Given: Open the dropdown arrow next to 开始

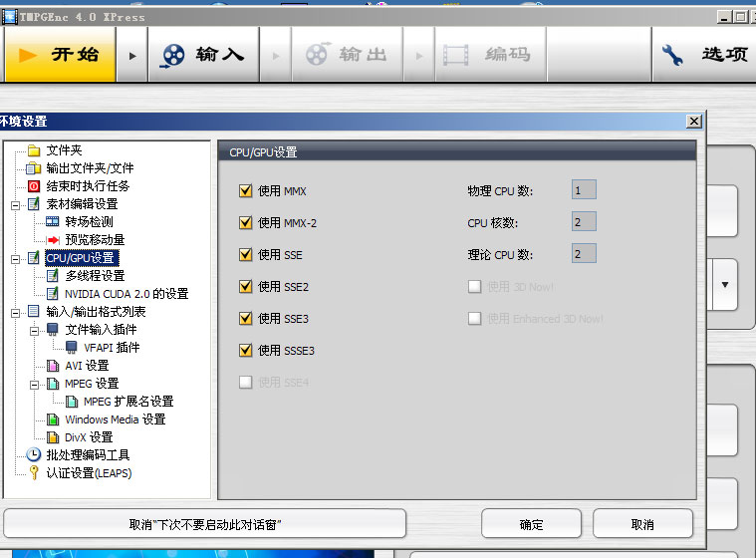Looking at the screenshot, I should click(x=132, y=56).
